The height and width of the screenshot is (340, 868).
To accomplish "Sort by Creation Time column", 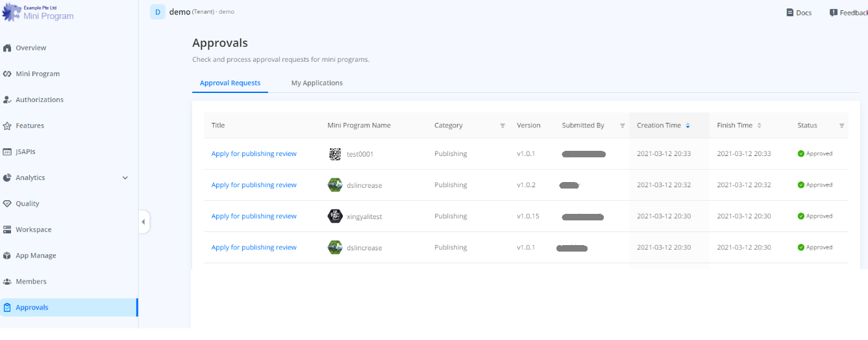I will click(x=688, y=125).
